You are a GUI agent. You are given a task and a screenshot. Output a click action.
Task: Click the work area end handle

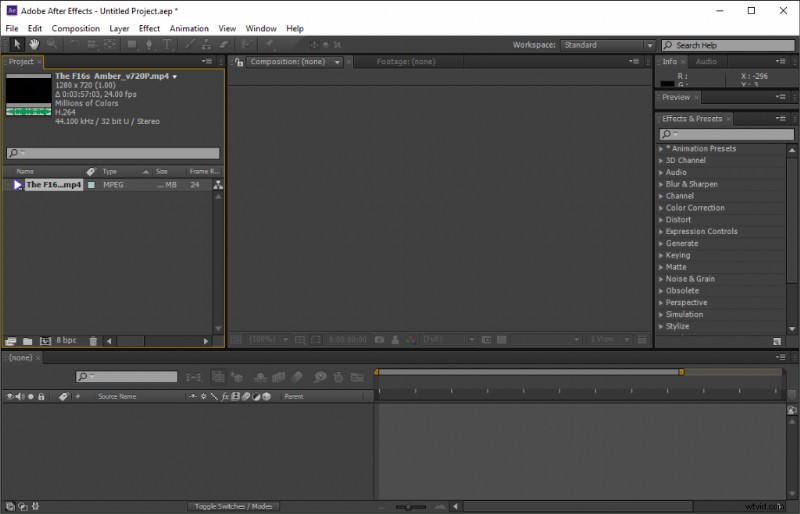(x=681, y=372)
